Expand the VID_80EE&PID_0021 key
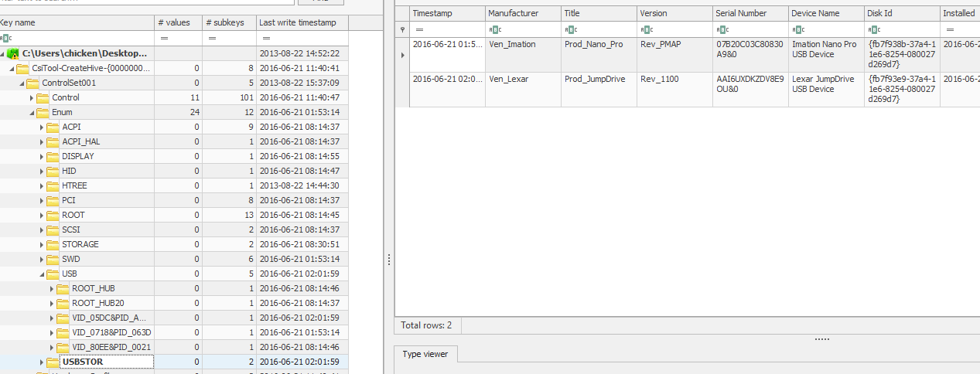Viewport: 980px width, 374px height. point(52,348)
